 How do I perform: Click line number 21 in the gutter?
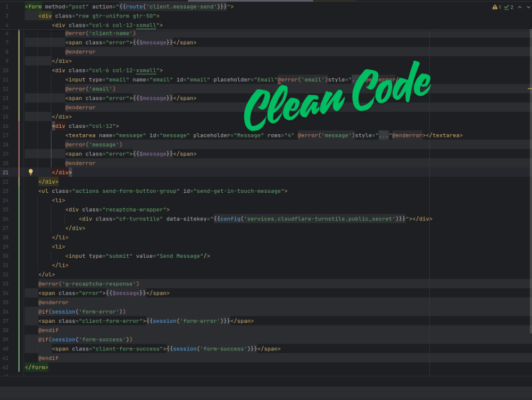coord(5,173)
